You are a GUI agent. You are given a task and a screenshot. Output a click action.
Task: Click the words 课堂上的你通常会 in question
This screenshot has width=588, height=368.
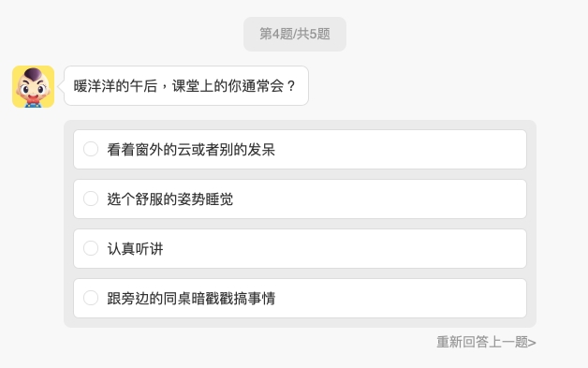click(228, 86)
